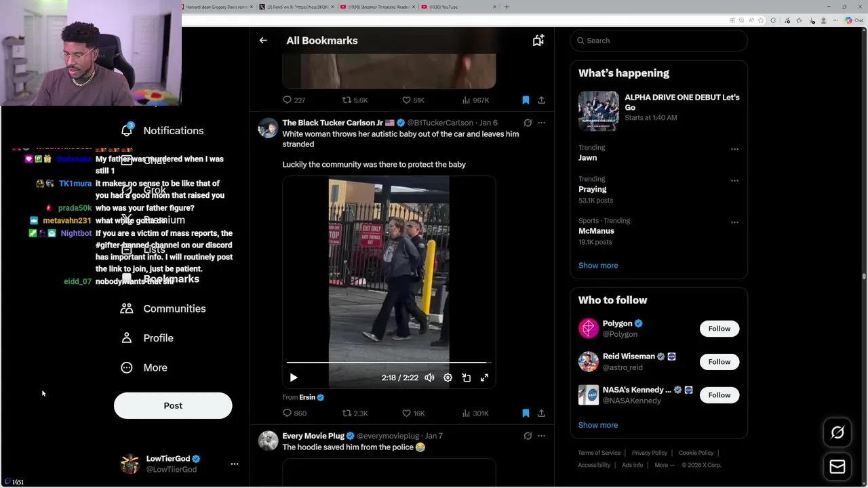This screenshot has height=488, width=868.
Task: Click the X search field
Action: pyautogui.click(x=659, y=41)
